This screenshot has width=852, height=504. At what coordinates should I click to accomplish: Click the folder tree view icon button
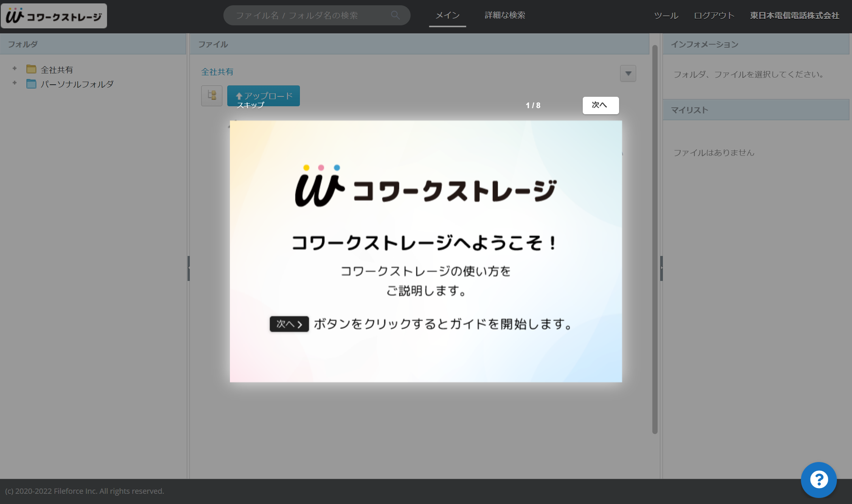pyautogui.click(x=212, y=96)
